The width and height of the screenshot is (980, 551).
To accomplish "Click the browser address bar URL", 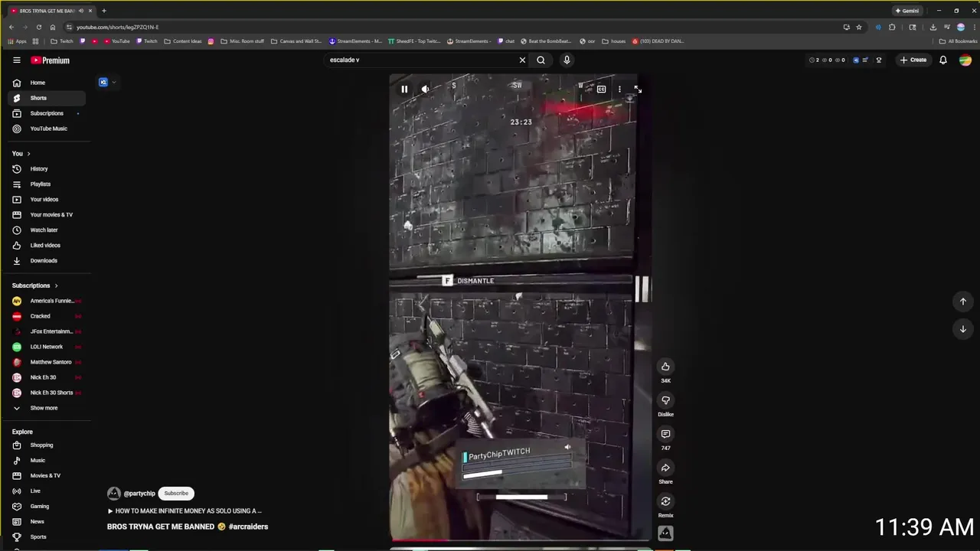I will tap(117, 27).
